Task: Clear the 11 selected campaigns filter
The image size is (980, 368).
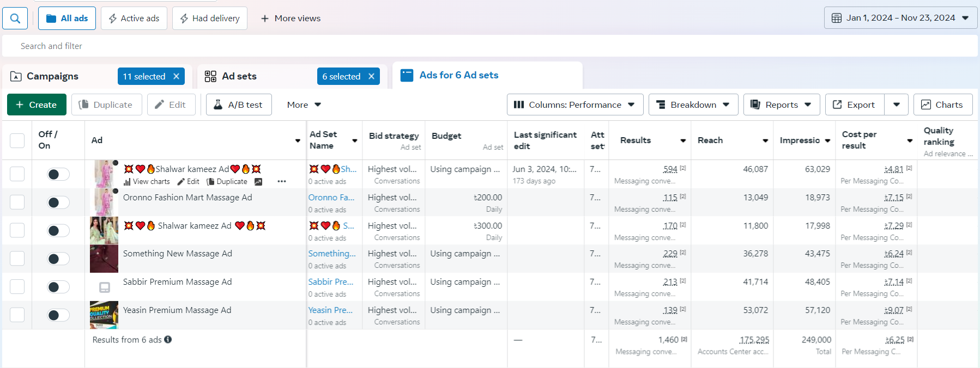Action: 176,76
